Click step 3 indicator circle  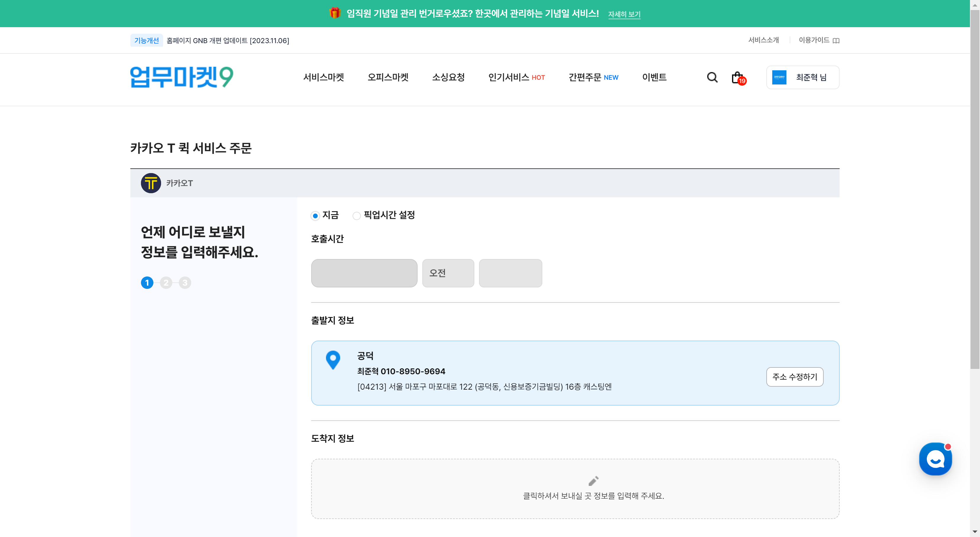pyautogui.click(x=185, y=283)
